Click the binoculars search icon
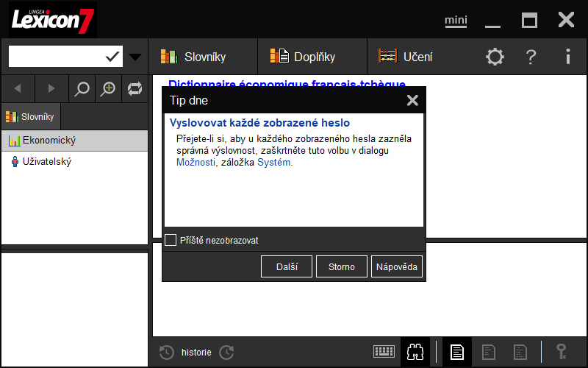This screenshot has height=368, width=588. tap(415, 352)
